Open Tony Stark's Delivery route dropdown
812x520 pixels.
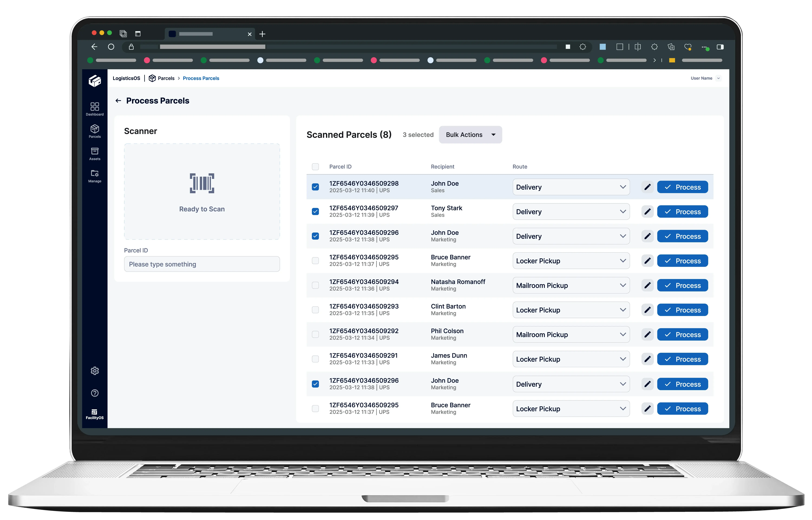pyautogui.click(x=571, y=212)
